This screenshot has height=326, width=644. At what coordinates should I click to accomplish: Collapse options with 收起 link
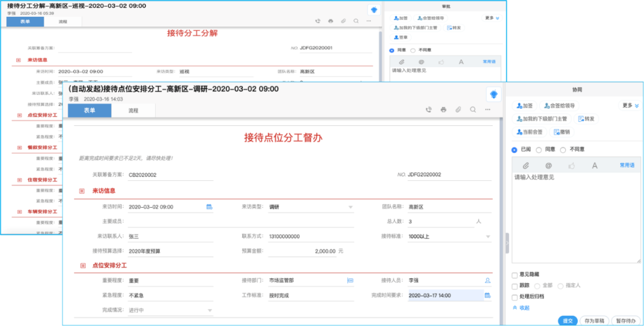[521, 307]
